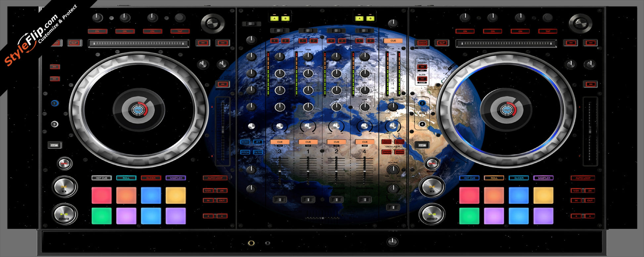Click left deck loop 1/2X button
Screen dimensions: 644x257
[x=208, y=191]
